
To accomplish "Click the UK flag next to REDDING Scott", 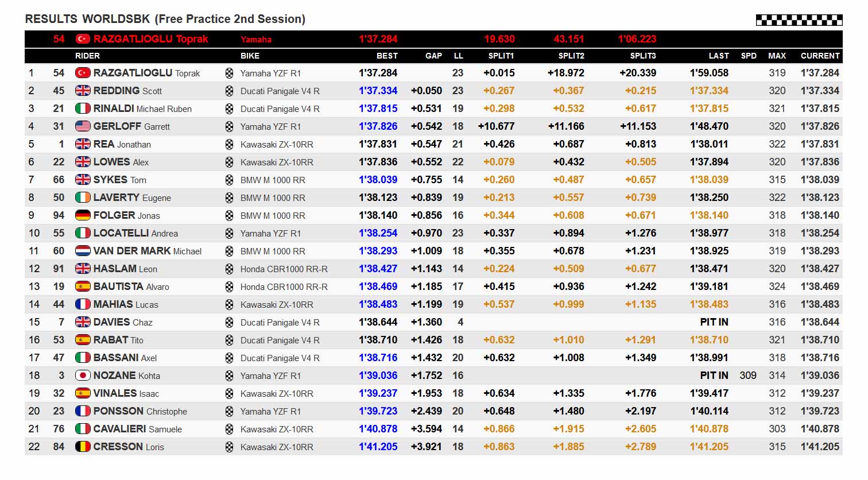I will [x=83, y=91].
